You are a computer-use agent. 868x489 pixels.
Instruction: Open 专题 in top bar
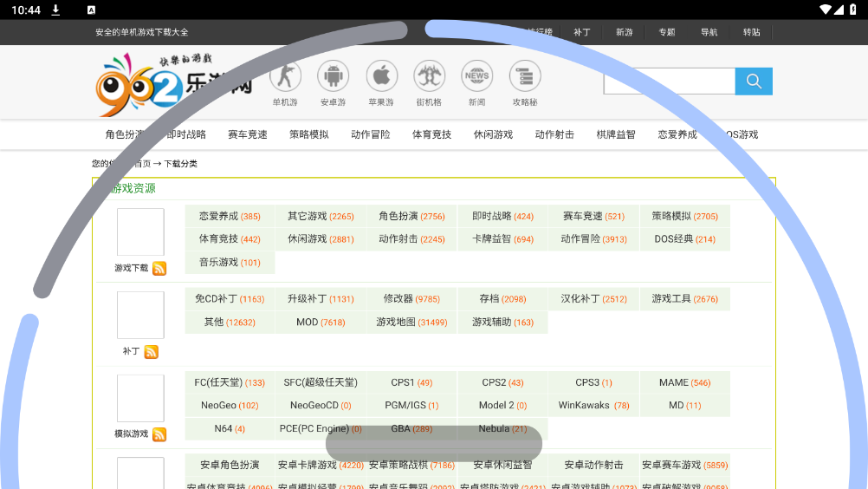667,32
